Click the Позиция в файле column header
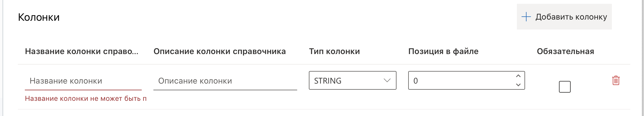Screen dimensions: 644x116 pyautogui.click(x=443, y=51)
